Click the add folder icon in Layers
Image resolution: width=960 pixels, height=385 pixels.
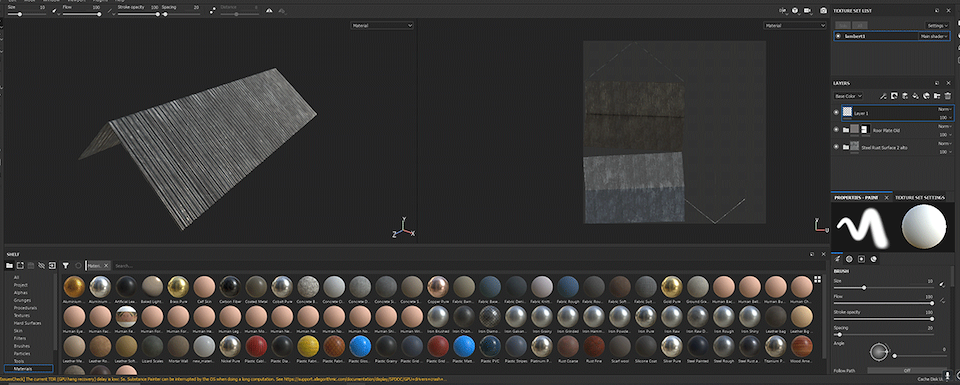(937, 95)
